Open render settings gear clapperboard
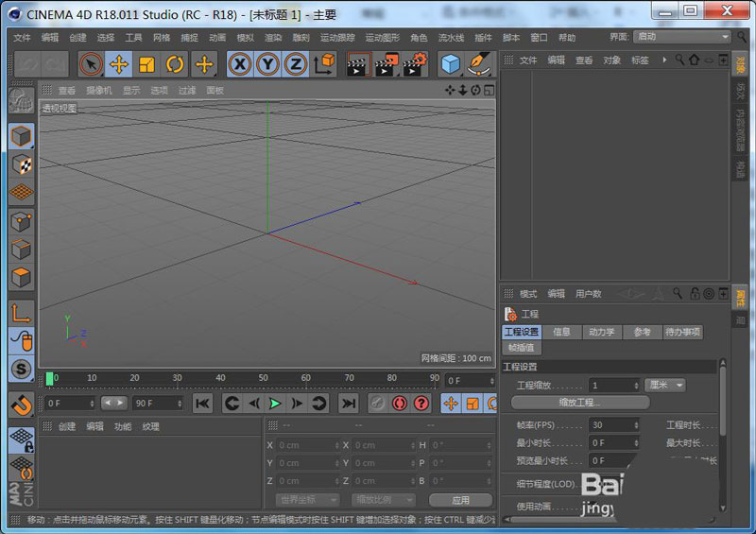Image resolution: width=756 pixels, height=534 pixels. pyautogui.click(x=415, y=64)
